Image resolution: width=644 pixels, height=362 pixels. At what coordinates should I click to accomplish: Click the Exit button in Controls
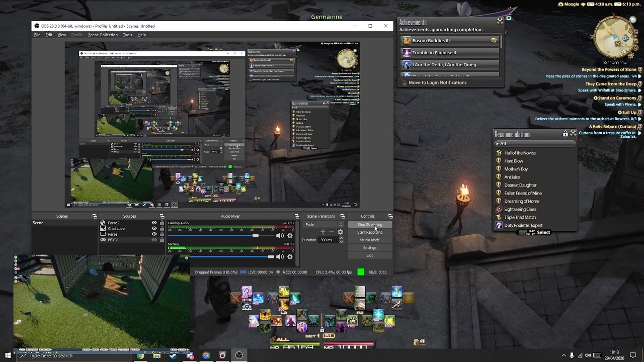coord(370,255)
